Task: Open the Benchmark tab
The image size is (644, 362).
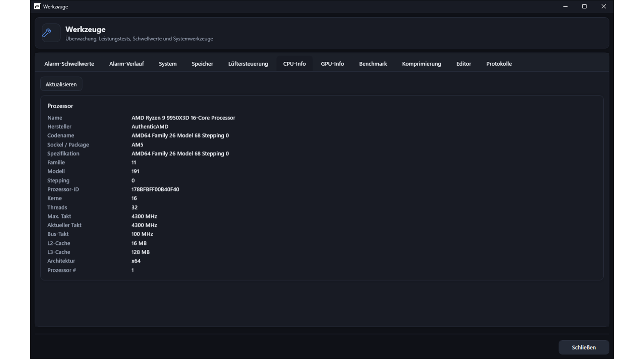Action: click(x=373, y=64)
